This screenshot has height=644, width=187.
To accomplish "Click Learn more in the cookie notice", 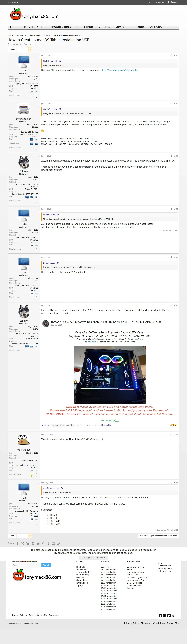I will click(x=100, y=558).
